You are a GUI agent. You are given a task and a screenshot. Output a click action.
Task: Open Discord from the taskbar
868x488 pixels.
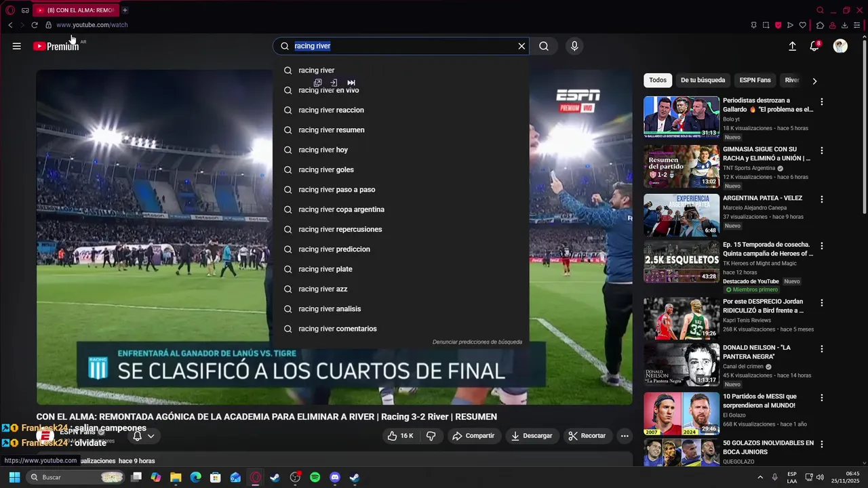pyautogui.click(x=334, y=477)
